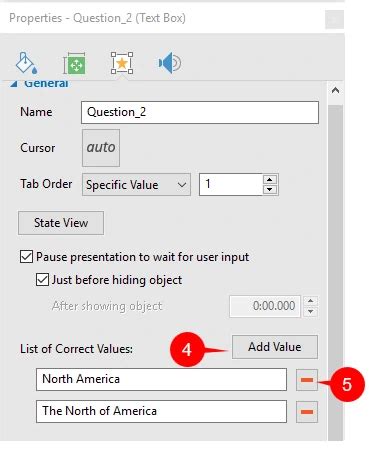This screenshot has width=369, height=453.
Task: Open State View
Action: coord(61,223)
